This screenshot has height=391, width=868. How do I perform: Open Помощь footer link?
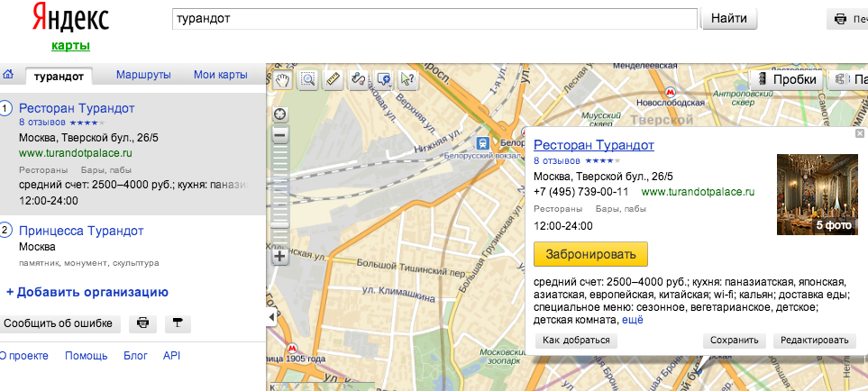87,356
